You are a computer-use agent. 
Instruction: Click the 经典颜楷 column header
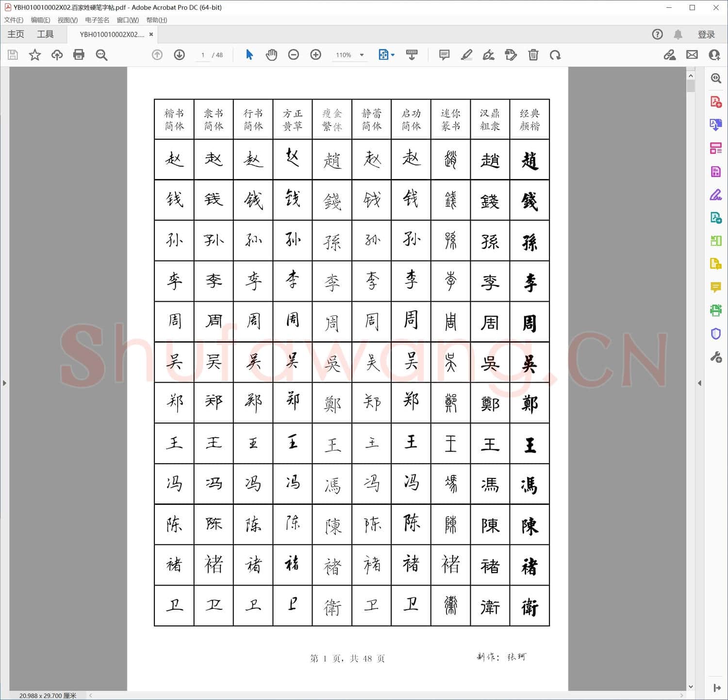(x=529, y=120)
